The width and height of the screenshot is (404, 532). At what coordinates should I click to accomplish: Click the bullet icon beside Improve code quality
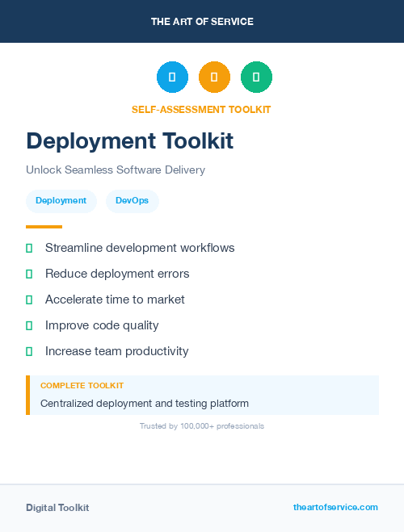tap(29, 325)
